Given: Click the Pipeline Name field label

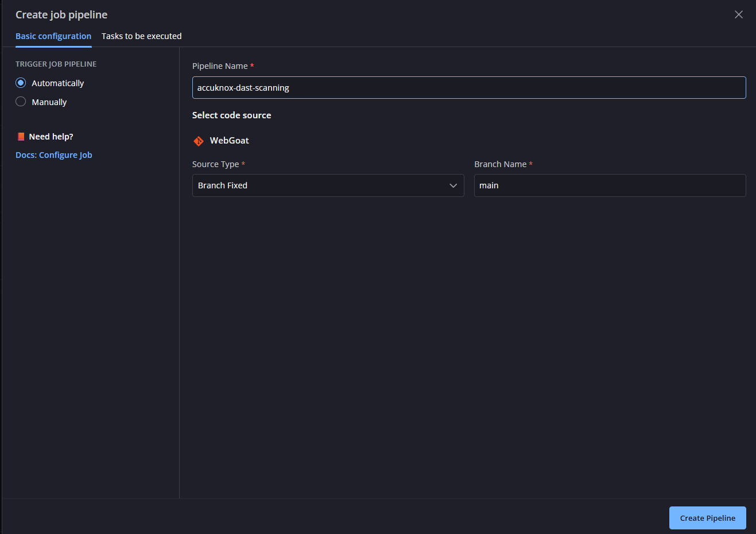Looking at the screenshot, I should [x=220, y=66].
